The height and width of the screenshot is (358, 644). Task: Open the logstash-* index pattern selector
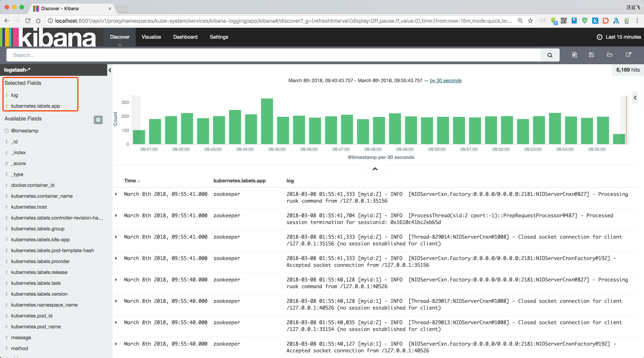click(17, 70)
